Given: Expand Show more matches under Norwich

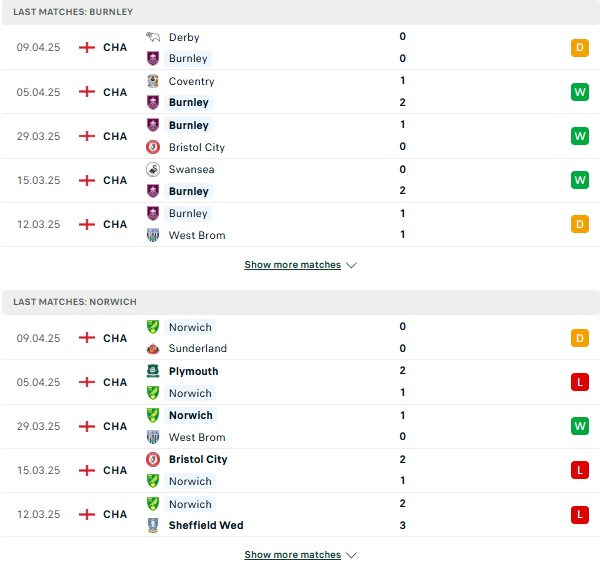Looking at the screenshot, I should pos(293,554).
